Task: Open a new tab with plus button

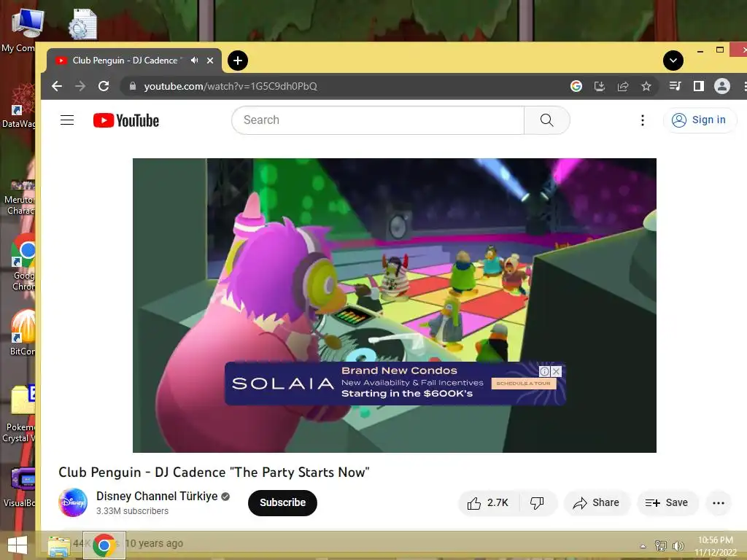Action: [x=238, y=61]
